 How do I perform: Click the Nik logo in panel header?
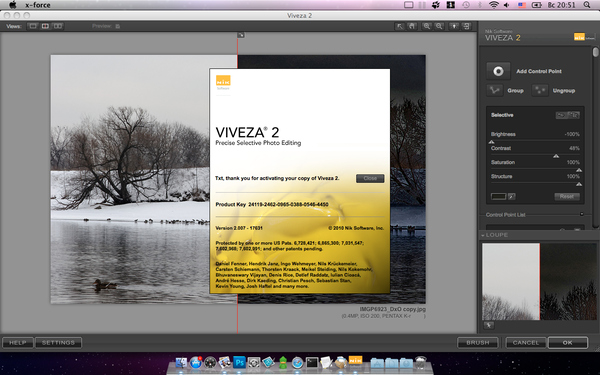(579, 37)
